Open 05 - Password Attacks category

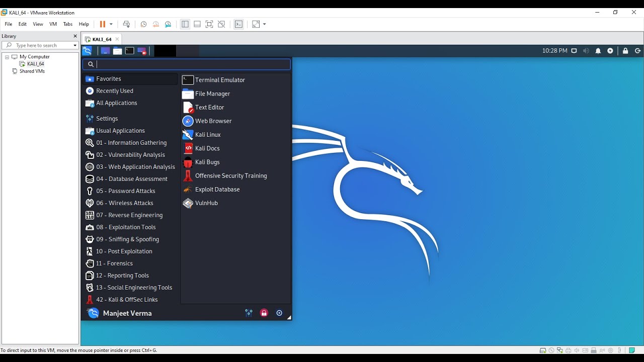(x=131, y=191)
